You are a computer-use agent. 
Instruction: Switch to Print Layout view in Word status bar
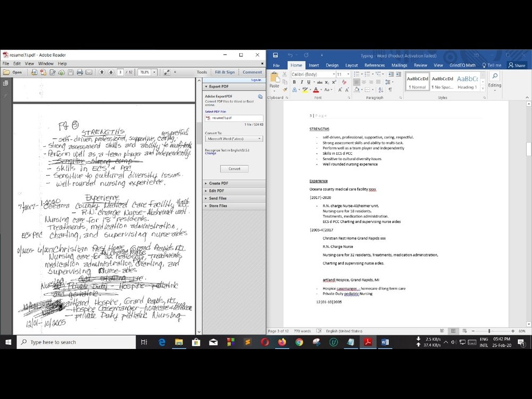click(x=453, y=331)
